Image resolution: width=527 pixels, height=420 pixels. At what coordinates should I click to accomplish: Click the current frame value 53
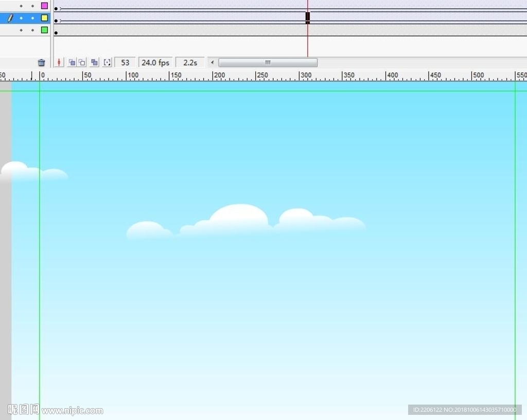click(x=125, y=62)
